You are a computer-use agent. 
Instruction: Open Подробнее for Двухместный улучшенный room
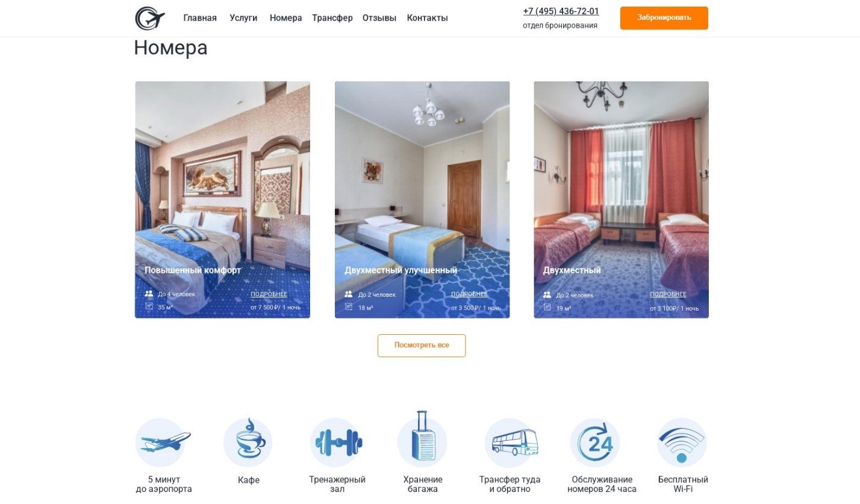pos(469,294)
